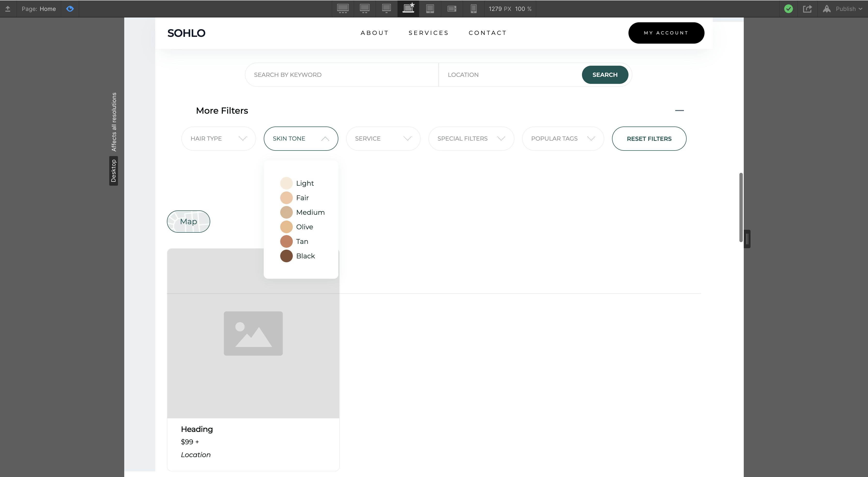Click the SOHLO logo

tap(186, 33)
